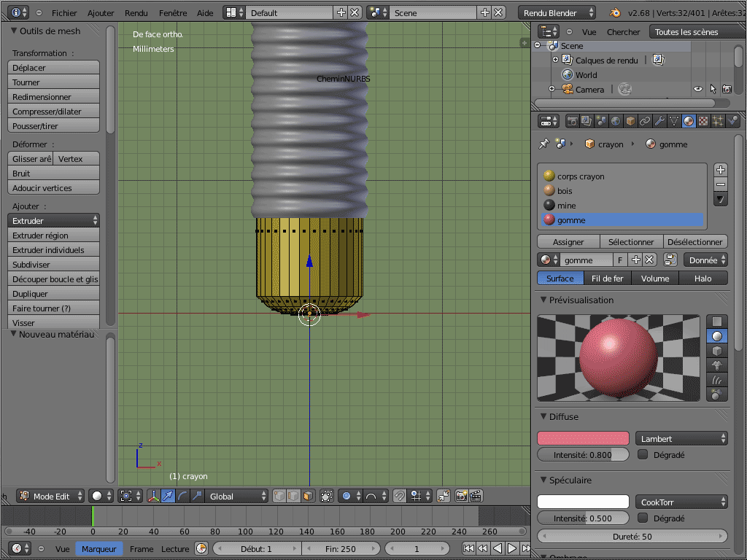Select the translate manipulator arrow icon
Screen dimensions: 747x560
[169, 496]
